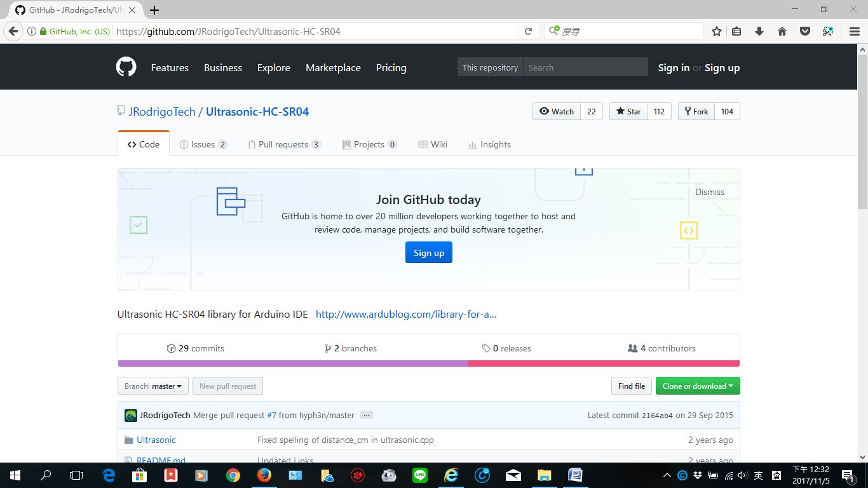Open a new browser tab with plus
This screenshot has height=488, width=868.
[x=154, y=10]
